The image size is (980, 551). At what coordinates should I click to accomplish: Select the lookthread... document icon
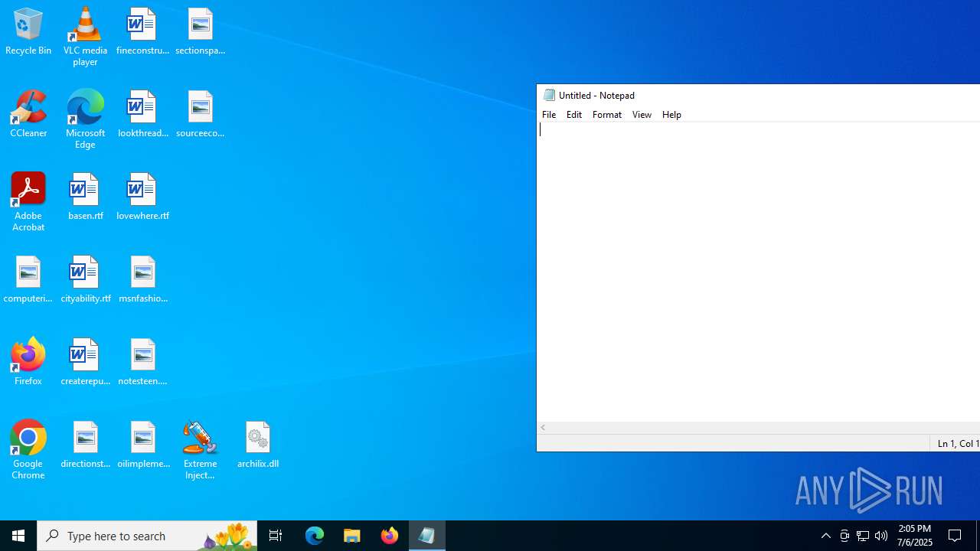(142, 115)
